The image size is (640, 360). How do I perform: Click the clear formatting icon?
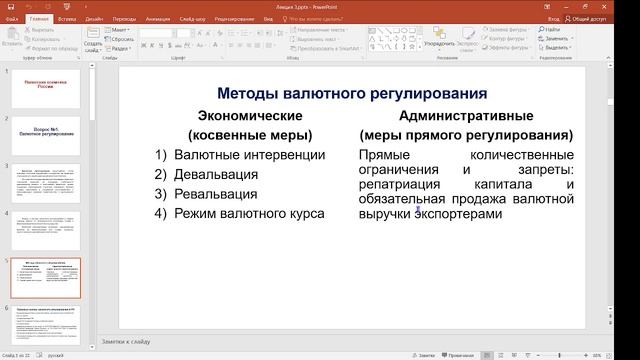(220, 33)
